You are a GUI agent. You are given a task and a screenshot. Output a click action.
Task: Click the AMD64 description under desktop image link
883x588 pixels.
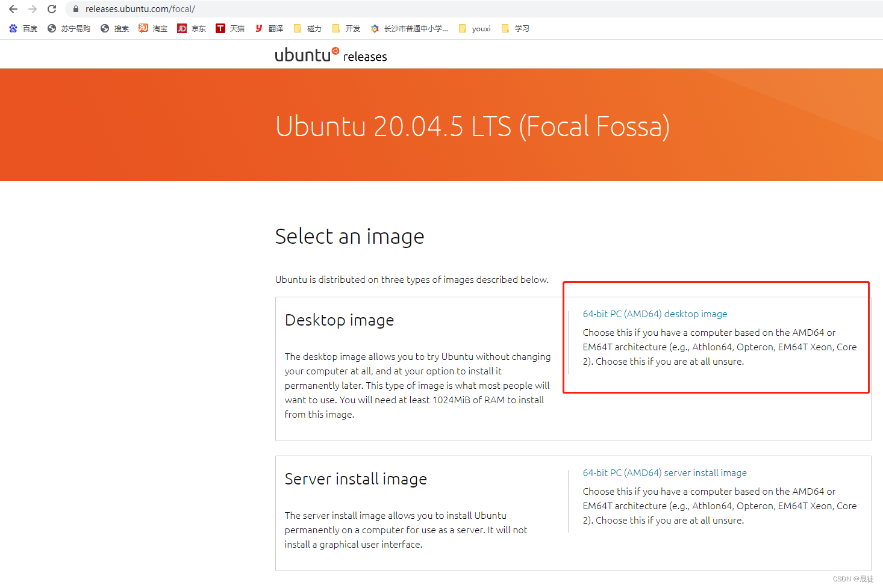[719, 347]
